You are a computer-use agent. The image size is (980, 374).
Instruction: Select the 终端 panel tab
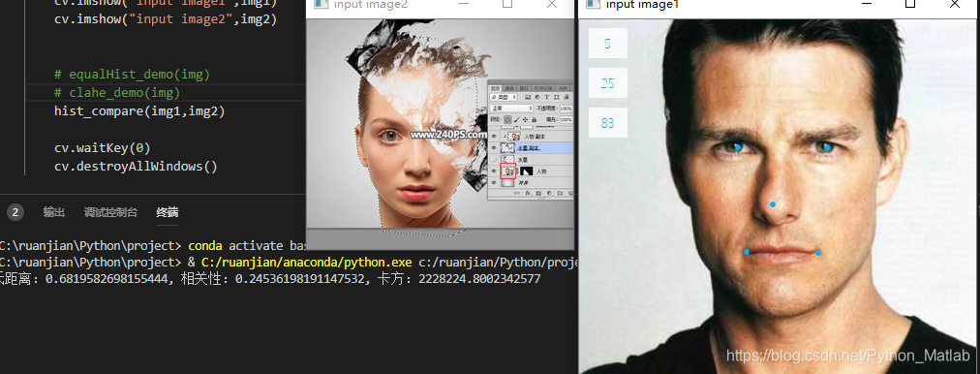click(x=167, y=212)
